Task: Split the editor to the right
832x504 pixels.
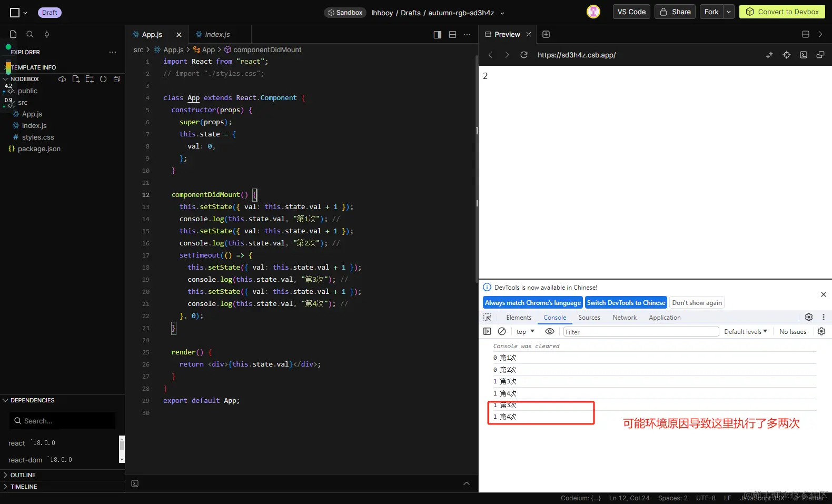Action: click(437, 35)
